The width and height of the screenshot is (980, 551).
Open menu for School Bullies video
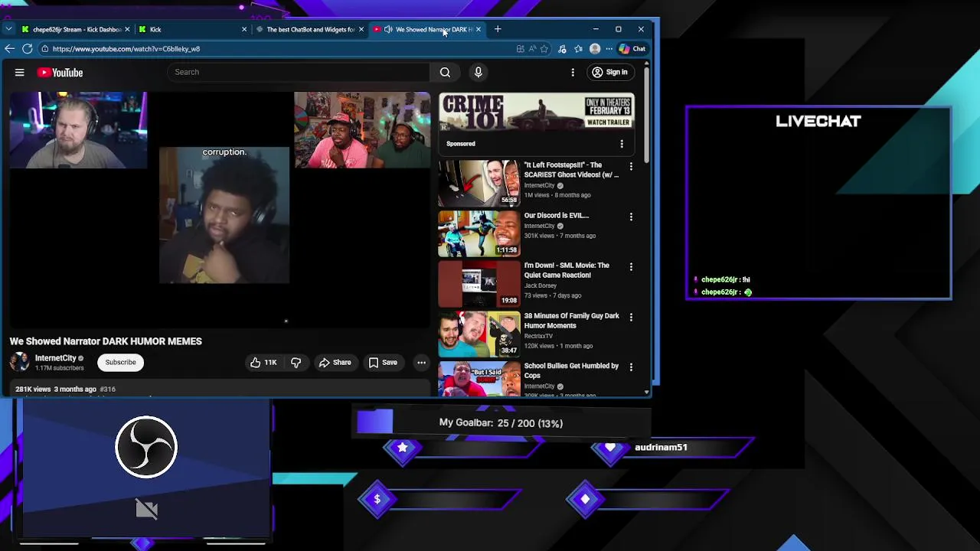point(631,367)
